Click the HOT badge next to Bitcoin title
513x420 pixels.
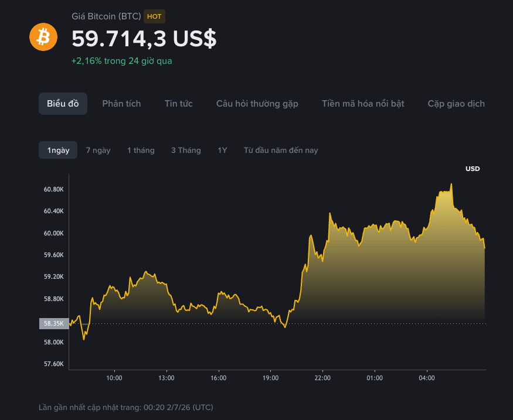coord(154,16)
